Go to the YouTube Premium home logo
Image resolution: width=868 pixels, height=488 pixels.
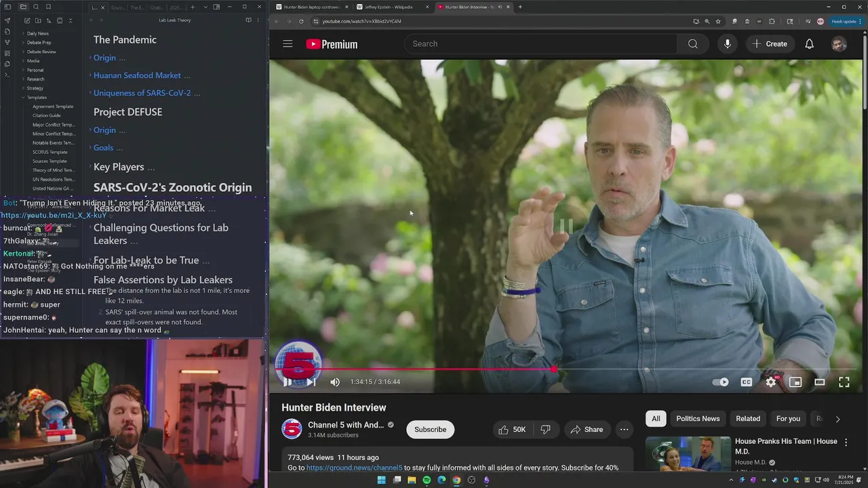coord(332,44)
